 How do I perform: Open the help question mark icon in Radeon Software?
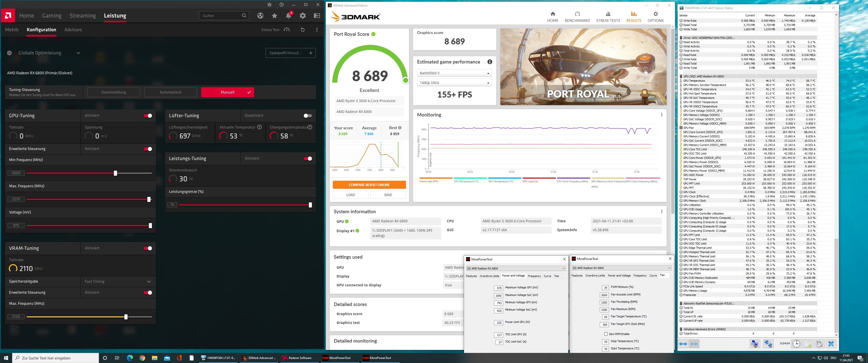281,5
